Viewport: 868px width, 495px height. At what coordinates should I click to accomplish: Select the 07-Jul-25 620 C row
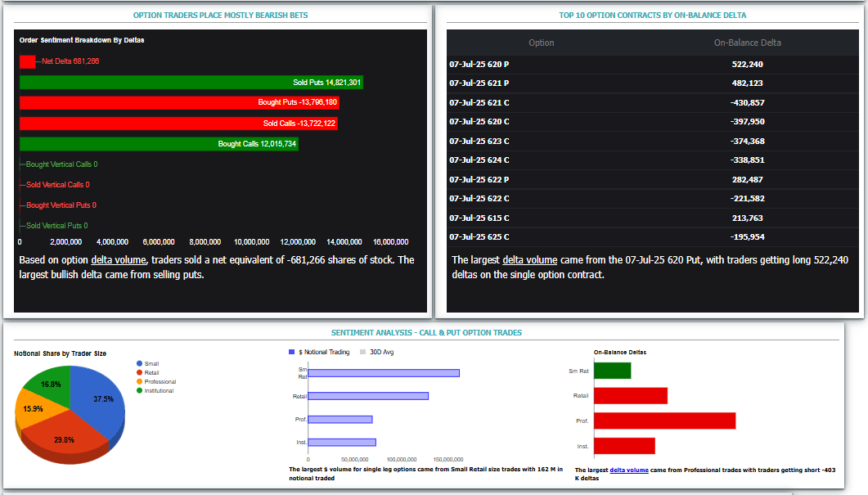pyautogui.click(x=652, y=122)
